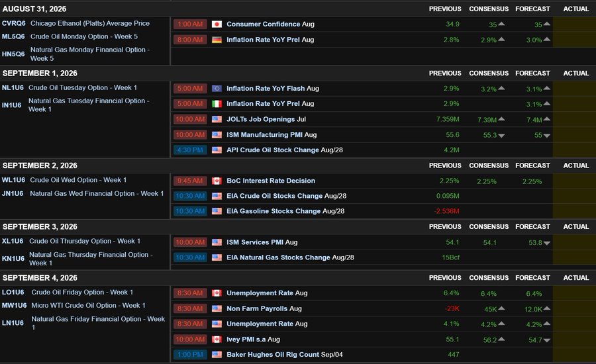Click Germany flag beside Inflation Rate YoY Prel
This screenshot has width=596, height=364.
coord(217,40)
